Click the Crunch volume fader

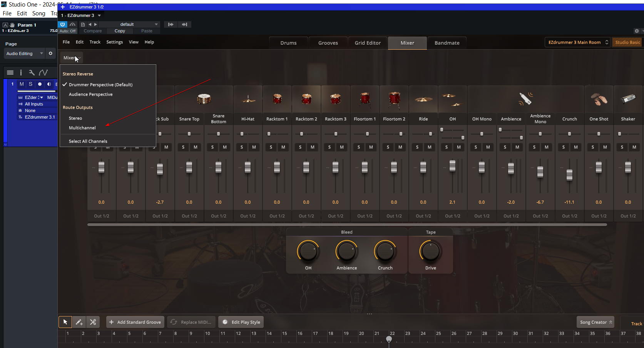click(570, 175)
